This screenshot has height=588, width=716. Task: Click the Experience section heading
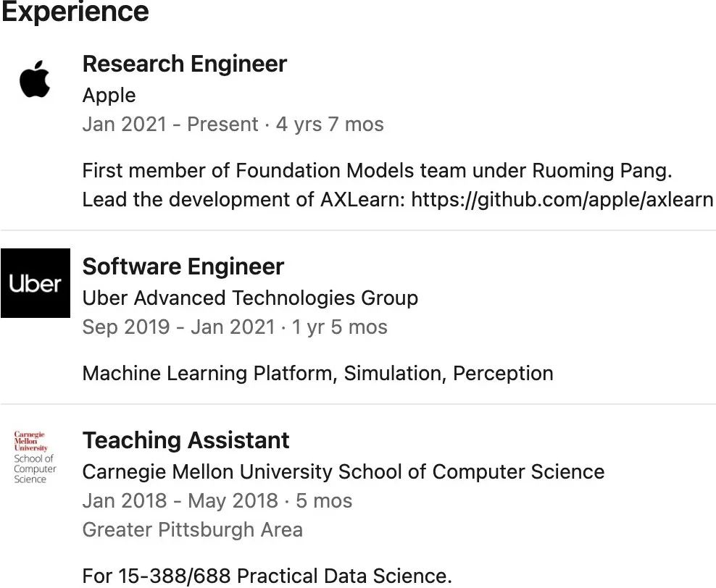(75, 11)
